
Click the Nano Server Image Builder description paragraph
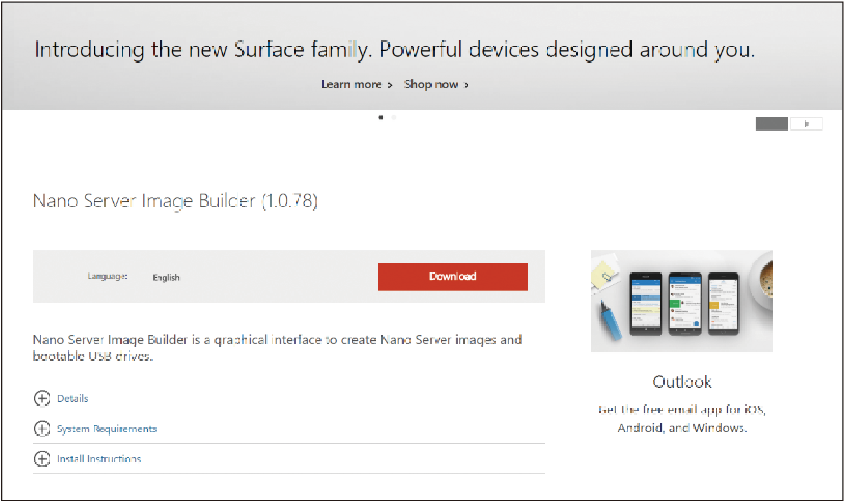pos(278,348)
